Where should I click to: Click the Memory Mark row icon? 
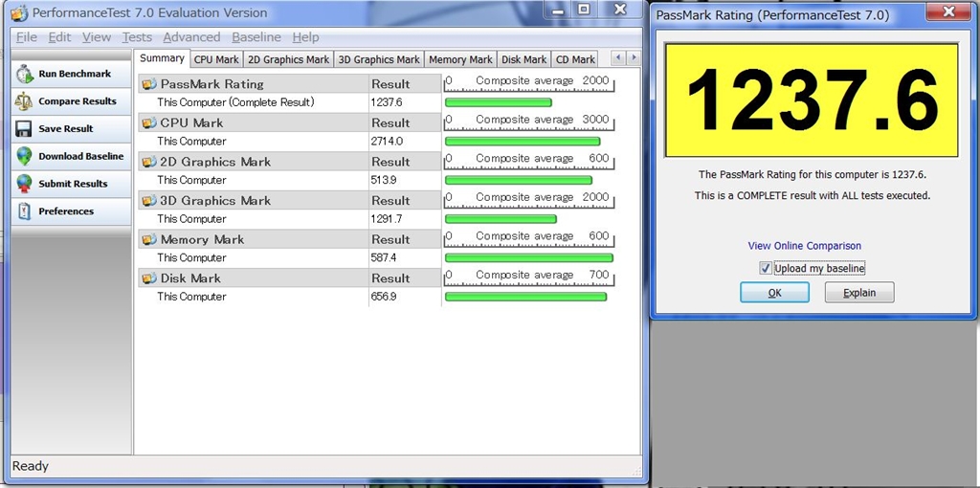[x=148, y=239]
